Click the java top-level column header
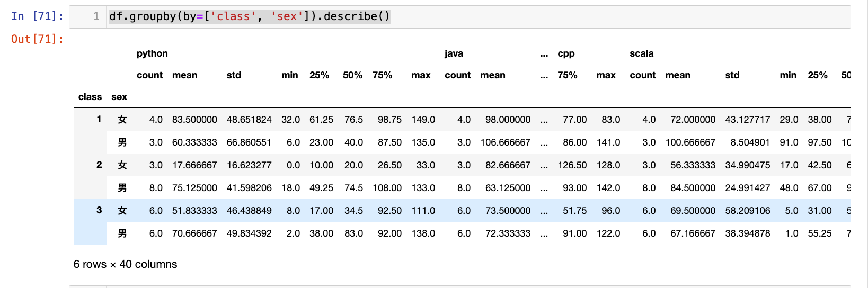Image resolution: width=868 pixels, height=288 pixels. coord(454,53)
